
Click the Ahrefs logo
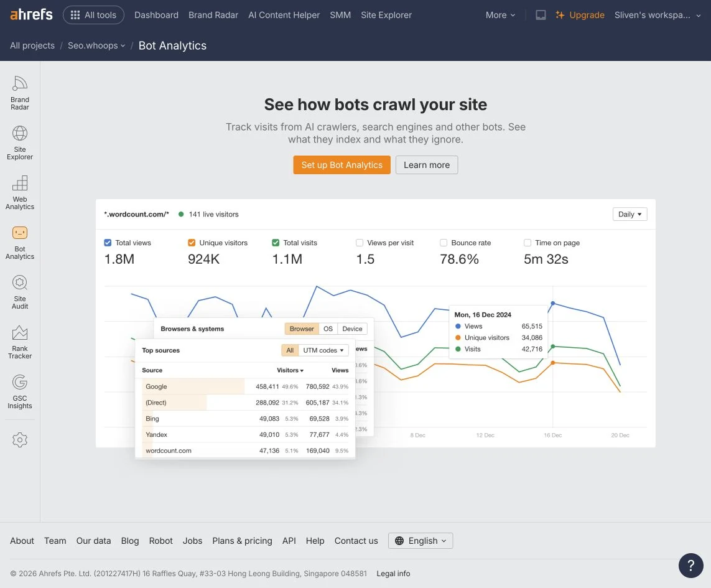[x=31, y=14]
